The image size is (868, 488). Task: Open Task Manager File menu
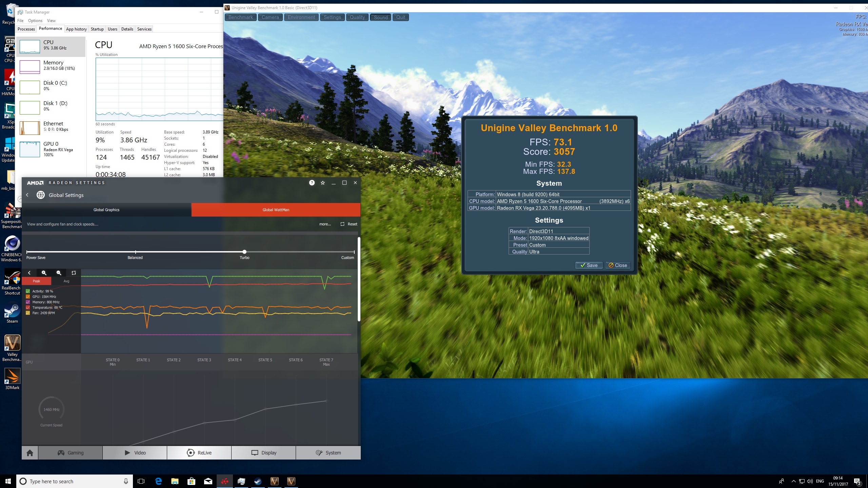20,21
